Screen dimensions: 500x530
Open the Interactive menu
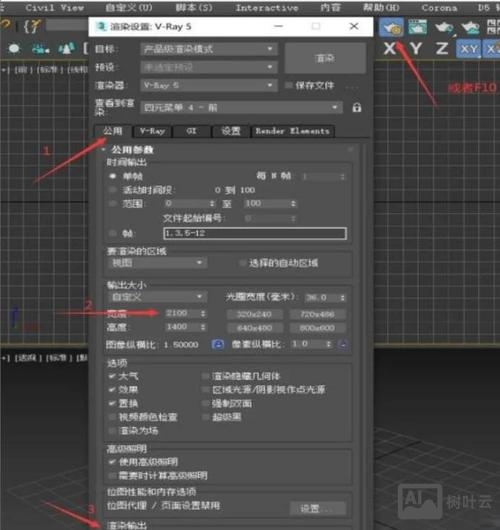(x=267, y=7)
